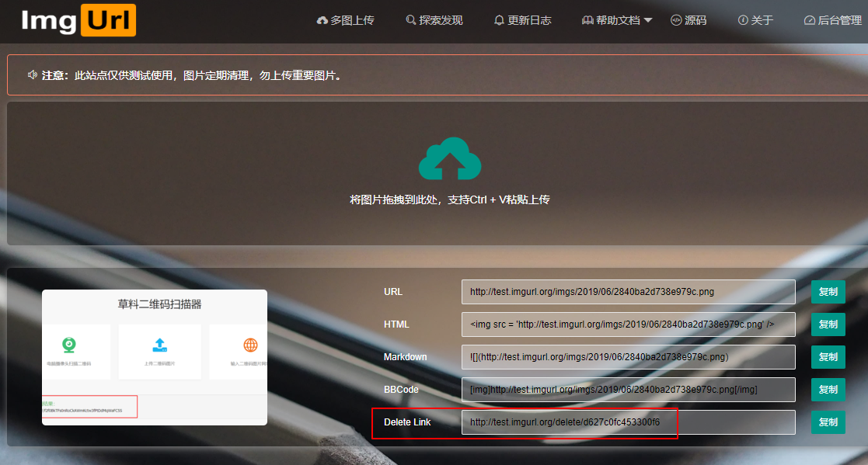Copy the Delete Link with 复制 button
868x465 pixels.
(x=828, y=422)
